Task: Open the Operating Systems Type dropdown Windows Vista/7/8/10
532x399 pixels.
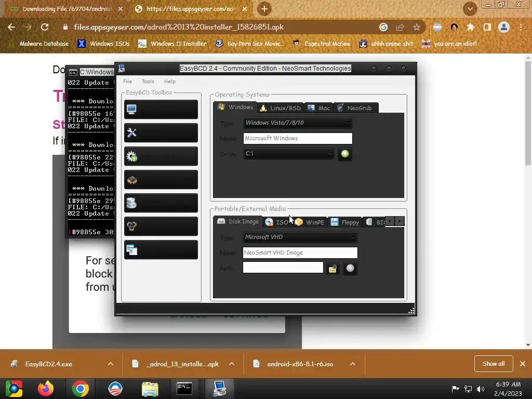Action: (x=298, y=123)
